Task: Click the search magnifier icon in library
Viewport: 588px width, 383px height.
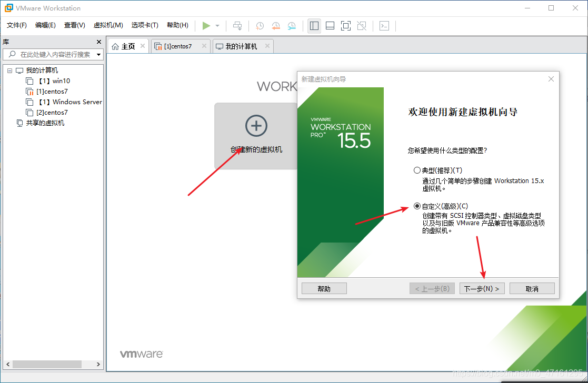Action: 12,54
